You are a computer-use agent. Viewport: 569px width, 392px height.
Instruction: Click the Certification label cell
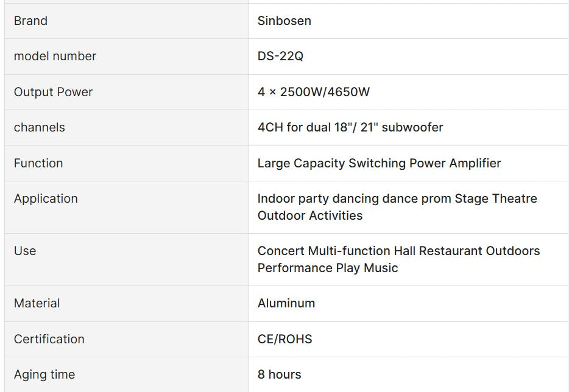pos(49,339)
